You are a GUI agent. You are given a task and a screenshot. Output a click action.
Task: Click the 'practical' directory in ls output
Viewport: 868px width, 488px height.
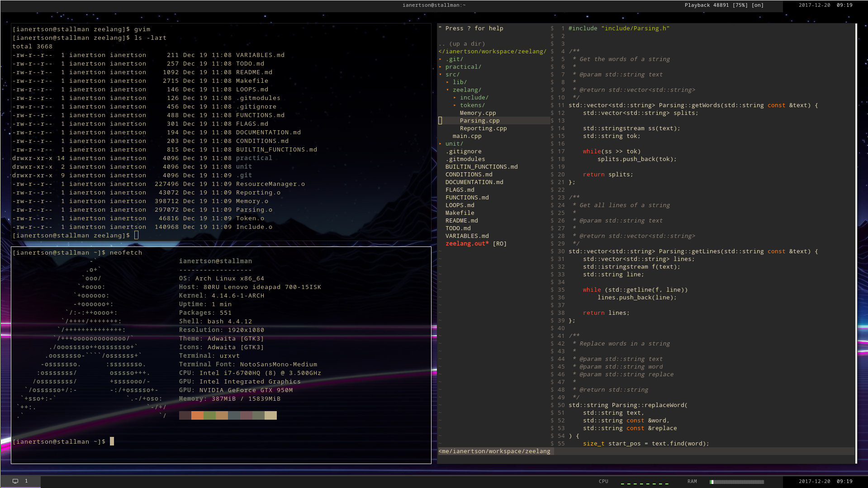pyautogui.click(x=254, y=158)
